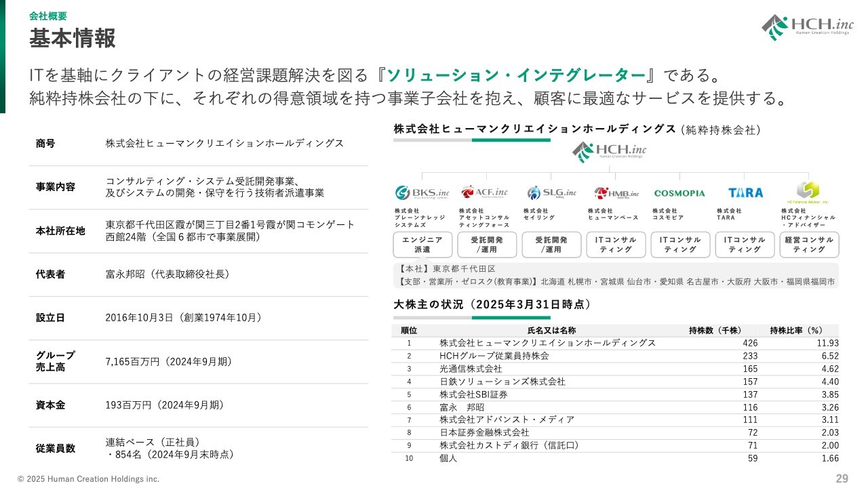Click the value 7,165百万円（2024年9月期）
The width and height of the screenshot is (868, 488).
click(169, 362)
